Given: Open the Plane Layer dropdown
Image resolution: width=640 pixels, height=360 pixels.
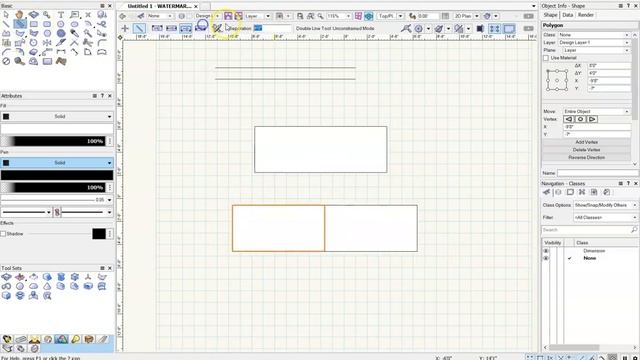Looking at the screenshot, I should 596,50.
